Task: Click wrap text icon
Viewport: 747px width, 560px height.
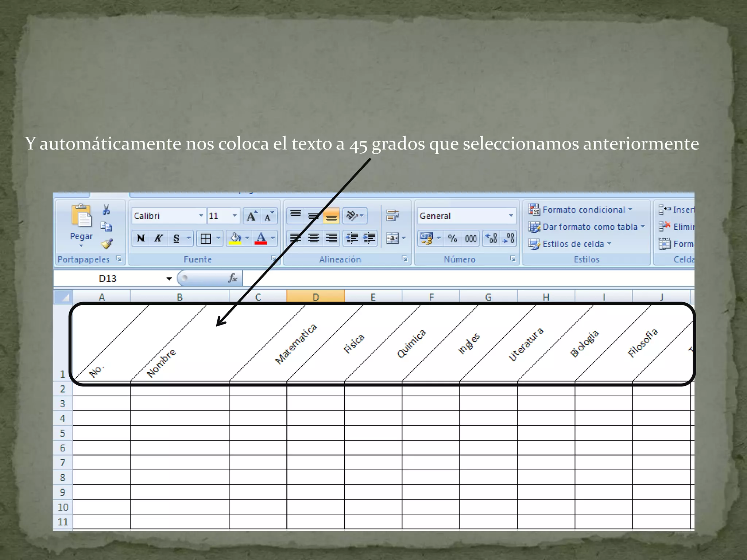Action: [392, 215]
